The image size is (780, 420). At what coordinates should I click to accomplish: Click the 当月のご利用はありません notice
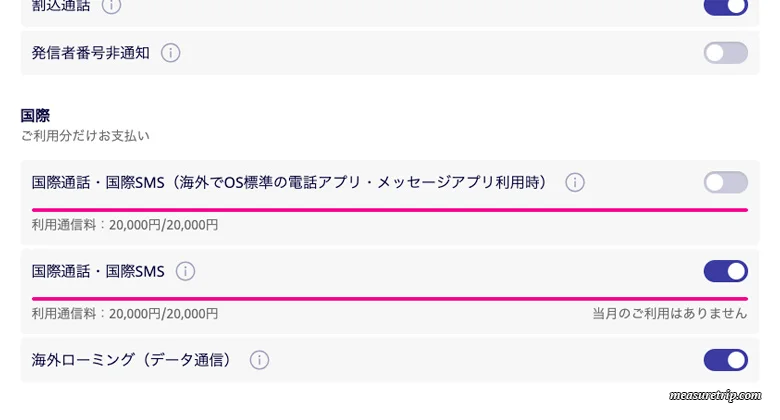pos(670,314)
